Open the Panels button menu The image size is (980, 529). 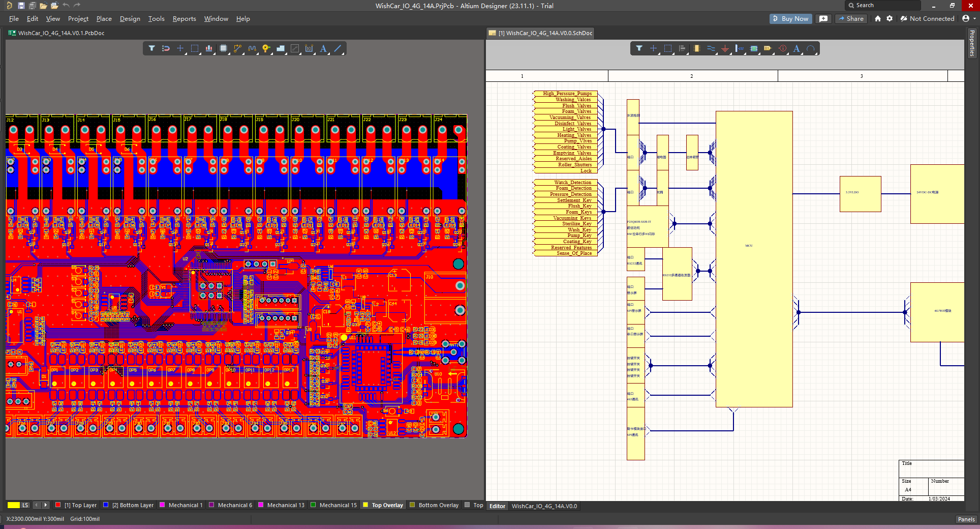(966, 519)
